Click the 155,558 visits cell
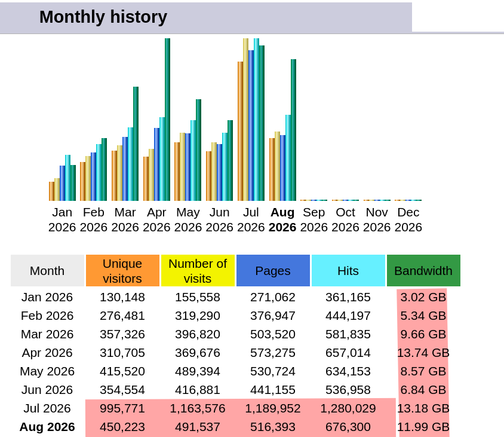Screen dimensions: 504x437 coord(198,297)
